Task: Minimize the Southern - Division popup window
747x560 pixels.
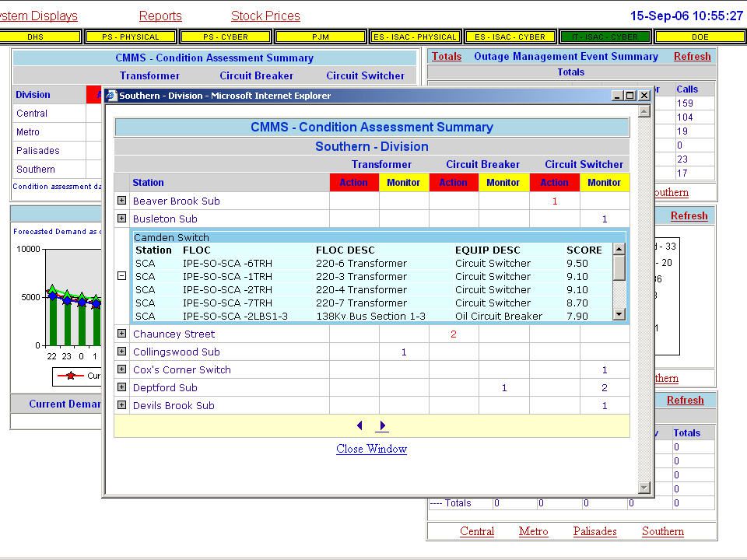Action: click(x=617, y=95)
